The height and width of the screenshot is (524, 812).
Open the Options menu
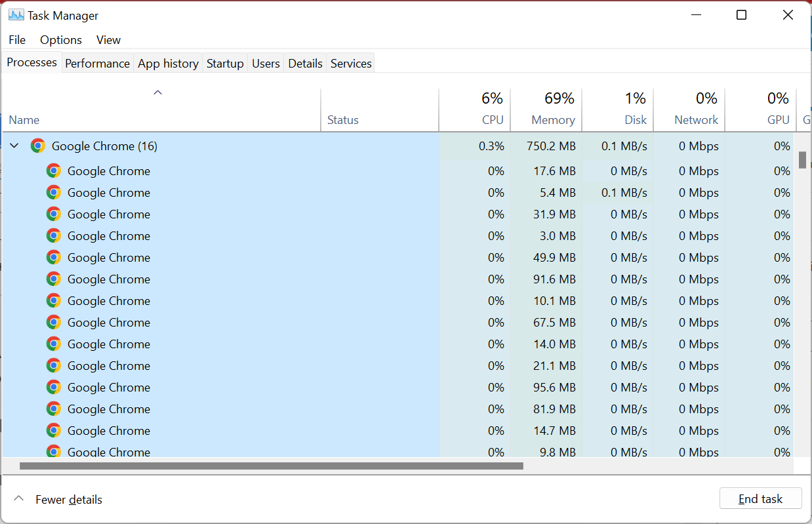(61, 40)
